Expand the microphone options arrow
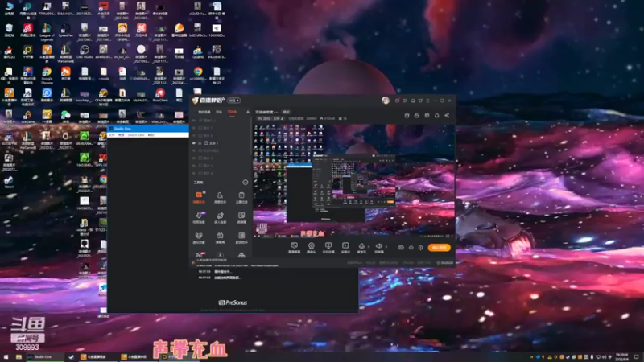Screen dimensions: 644x362 tap(369, 247)
